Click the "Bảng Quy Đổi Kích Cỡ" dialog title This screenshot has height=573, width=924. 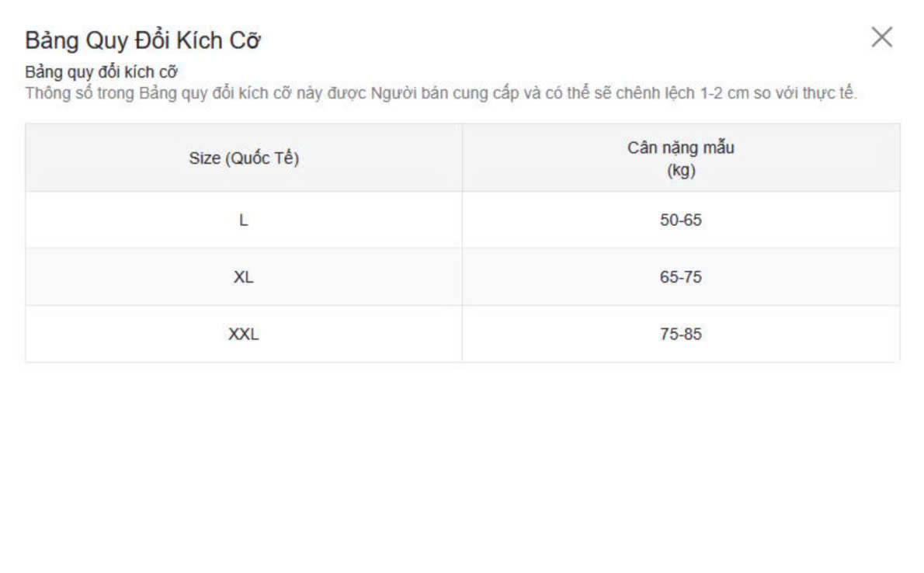click(x=142, y=40)
